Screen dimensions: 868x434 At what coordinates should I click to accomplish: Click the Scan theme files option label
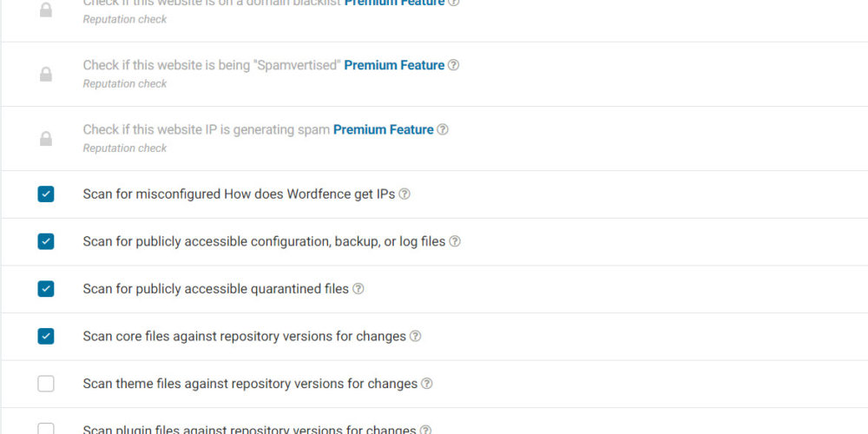[x=251, y=384]
